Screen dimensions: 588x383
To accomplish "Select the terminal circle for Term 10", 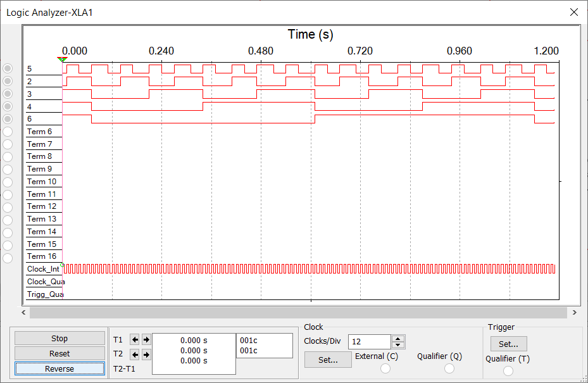I will coord(8,182).
